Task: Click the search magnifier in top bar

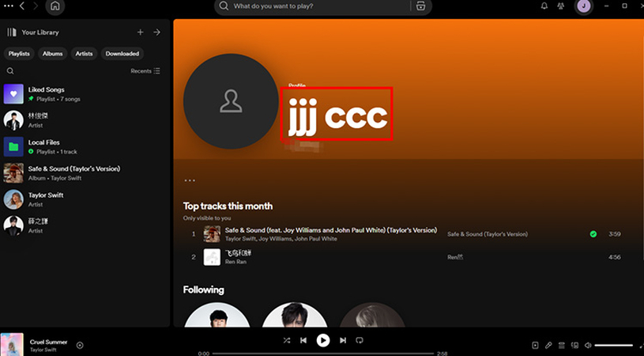Action: [x=224, y=6]
